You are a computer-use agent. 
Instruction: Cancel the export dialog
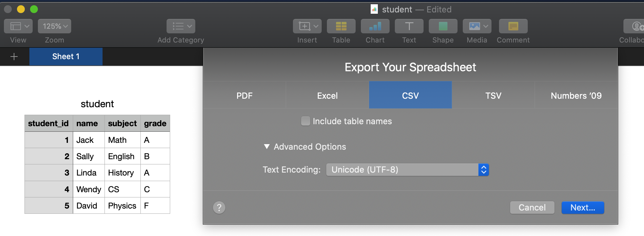tap(532, 208)
